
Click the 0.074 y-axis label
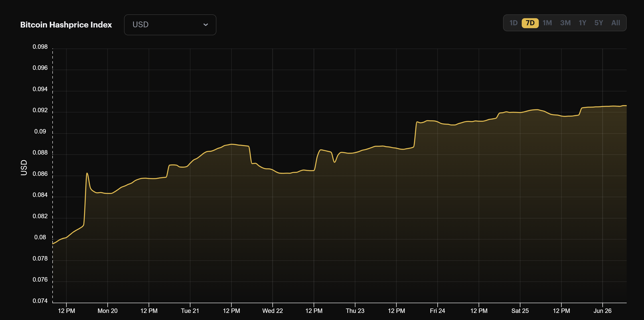point(40,301)
